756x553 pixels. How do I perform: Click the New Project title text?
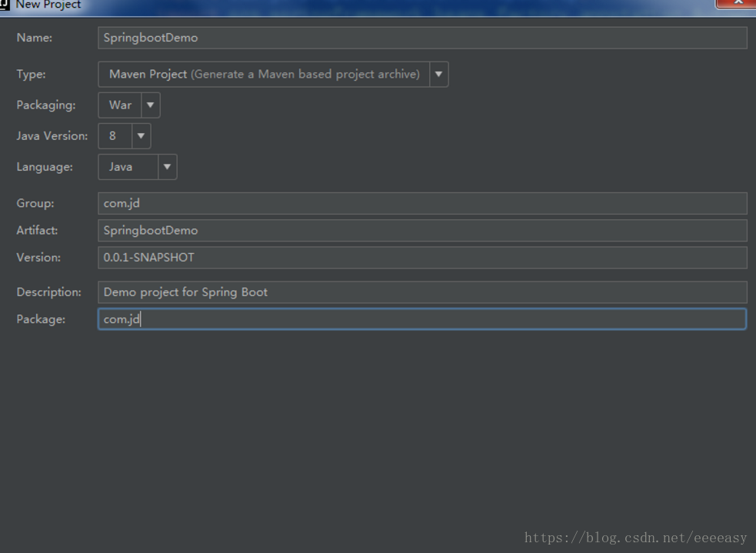(x=48, y=5)
